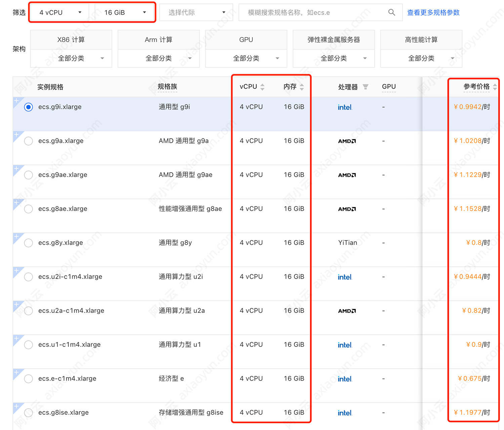Sort by 内存 column arrows
Viewport: 504px width, 430px height.
(x=302, y=87)
